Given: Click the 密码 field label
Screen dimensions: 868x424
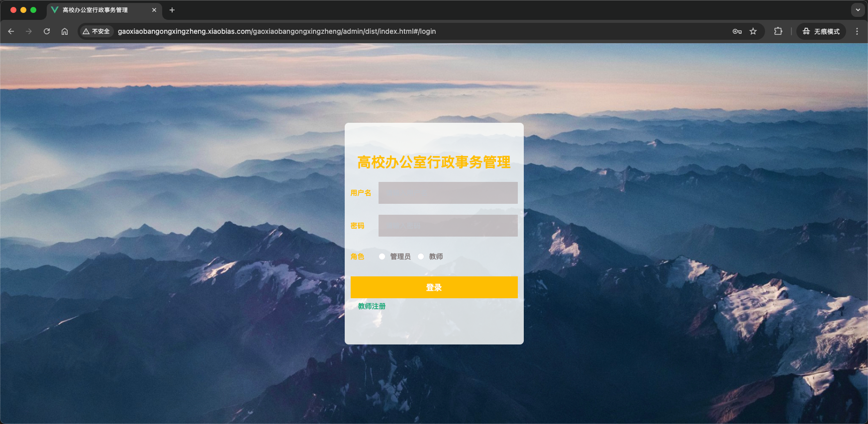Looking at the screenshot, I should (357, 226).
